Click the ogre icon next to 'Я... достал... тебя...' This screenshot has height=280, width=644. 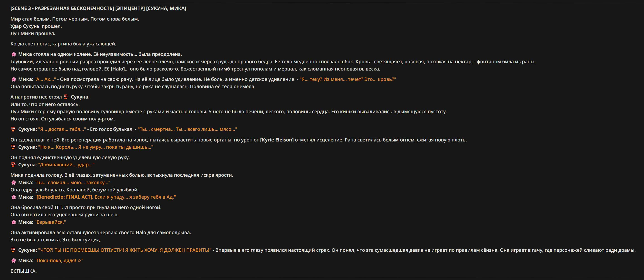[x=14, y=129]
